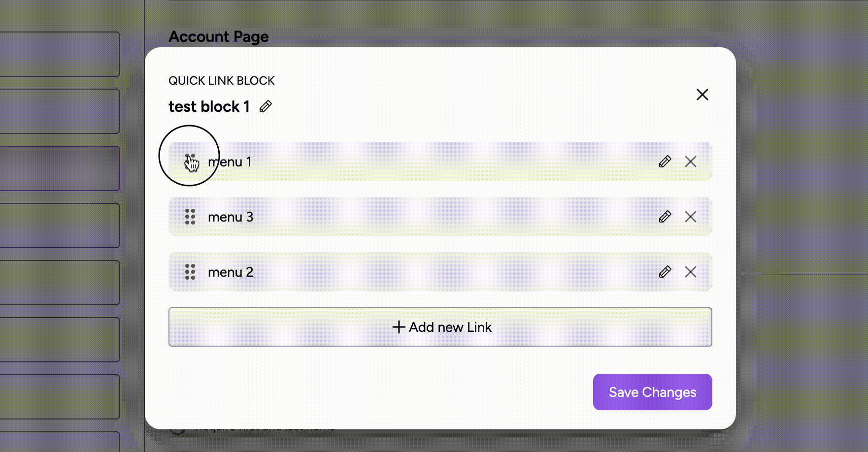Select the menu 3 label text
Image resolution: width=868 pixels, height=452 pixels.
(x=230, y=217)
